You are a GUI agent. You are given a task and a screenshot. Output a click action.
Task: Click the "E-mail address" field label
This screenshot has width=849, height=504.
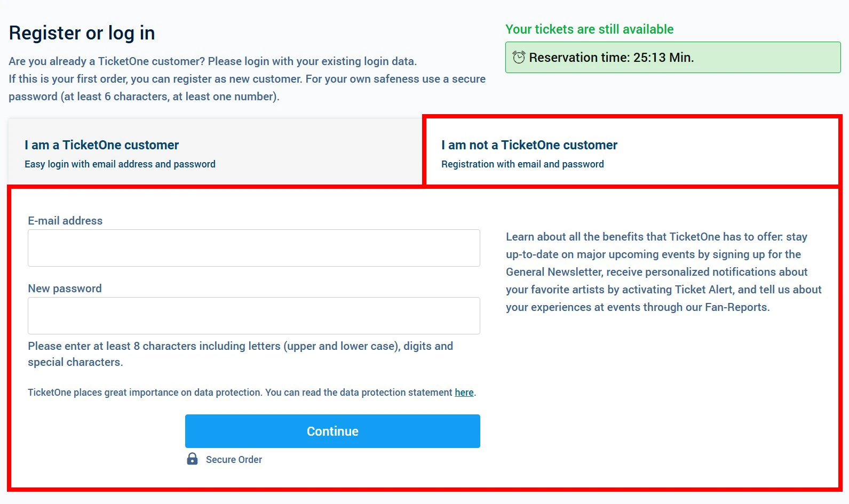(65, 221)
